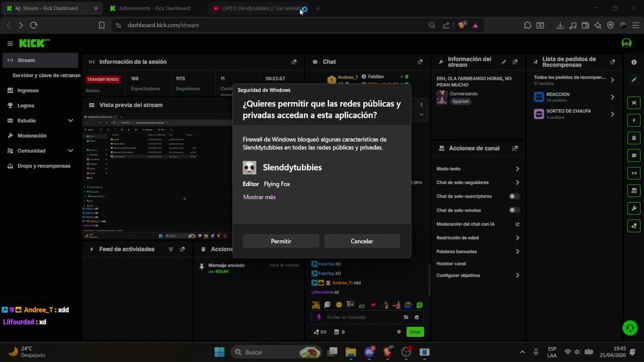
Task: Open a new browser tab
Action: 317,9
